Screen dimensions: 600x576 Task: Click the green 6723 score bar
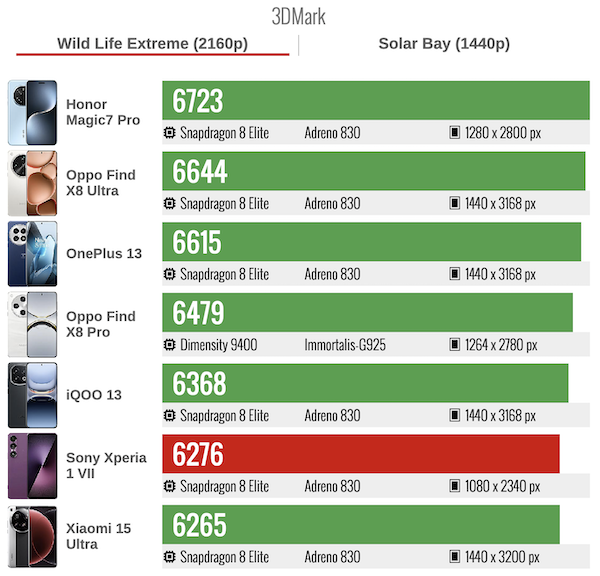[x=375, y=101]
